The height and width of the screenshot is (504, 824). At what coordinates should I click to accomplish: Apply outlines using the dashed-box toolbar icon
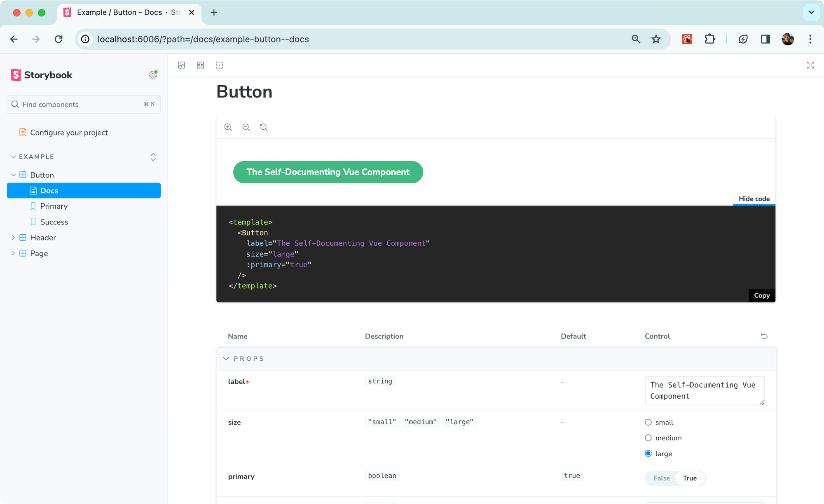[x=219, y=65]
